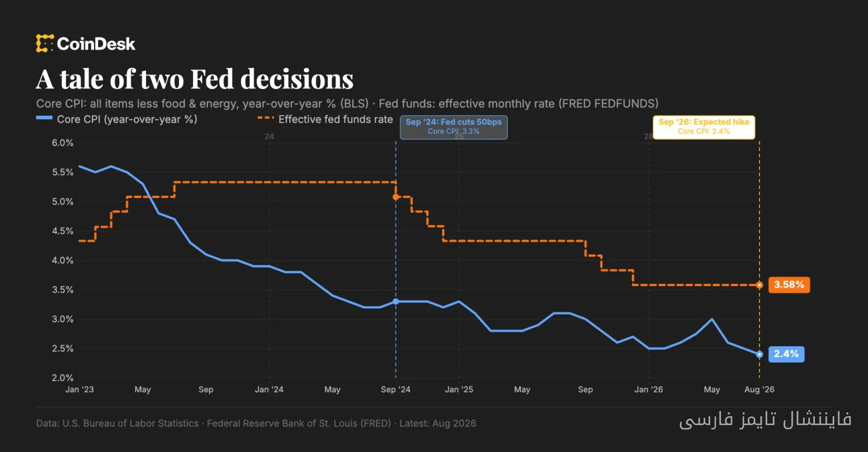The image size is (868, 452).
Task: Click the blue endpoint dot at Aug '26
Action: [759, 354]
